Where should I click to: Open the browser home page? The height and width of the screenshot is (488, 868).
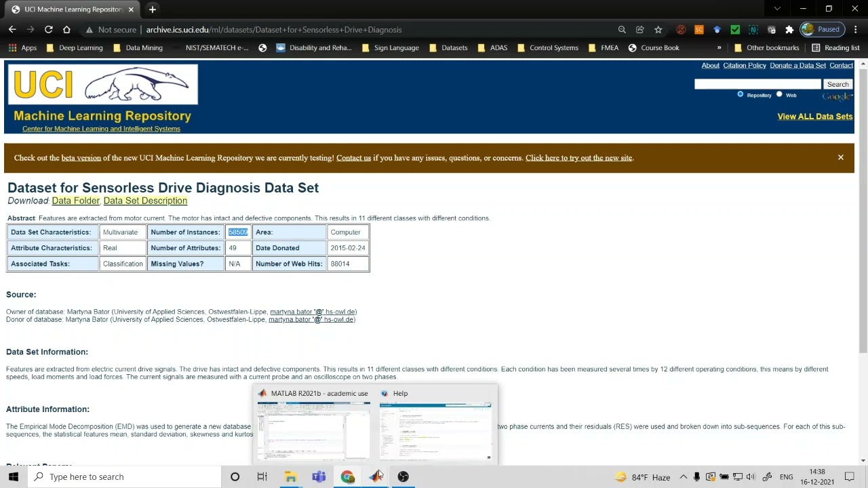point(66,30)
